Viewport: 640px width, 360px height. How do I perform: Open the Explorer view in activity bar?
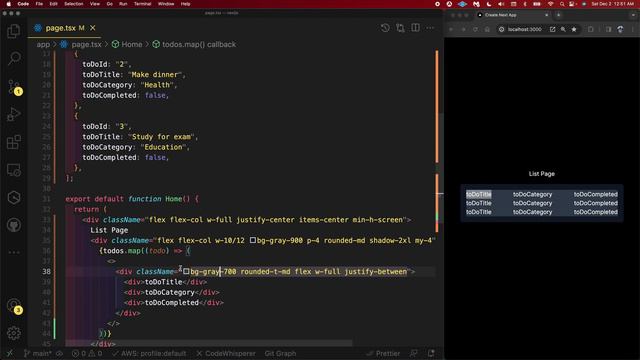(14, 31)
